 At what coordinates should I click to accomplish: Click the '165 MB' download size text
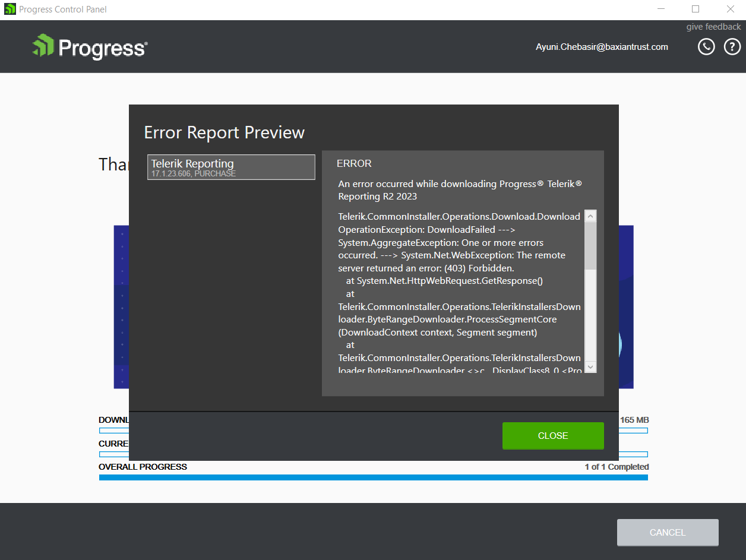(634, 420)
